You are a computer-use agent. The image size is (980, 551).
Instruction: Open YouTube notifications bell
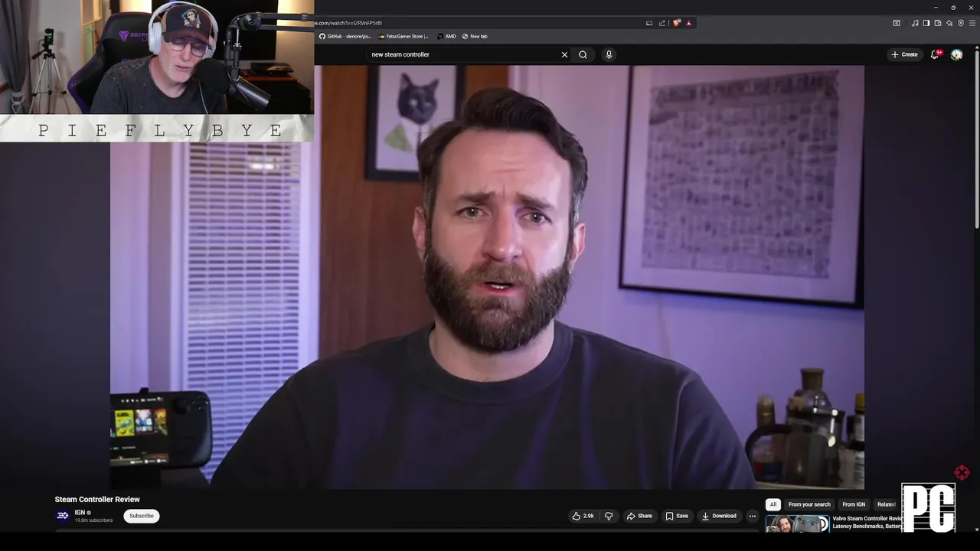point(936,54)
